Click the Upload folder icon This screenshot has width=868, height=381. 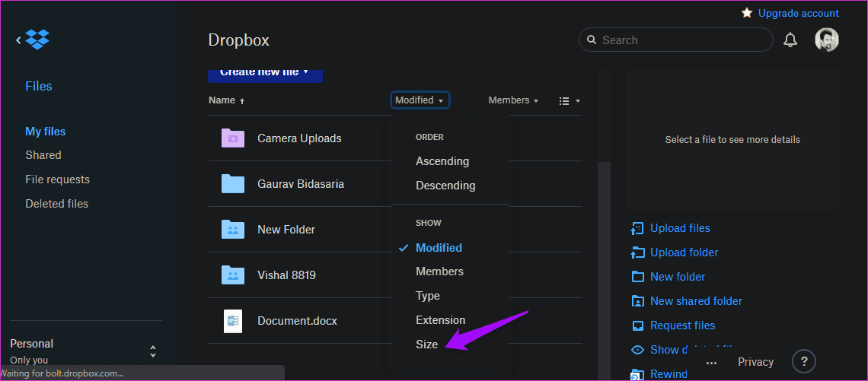638,252
